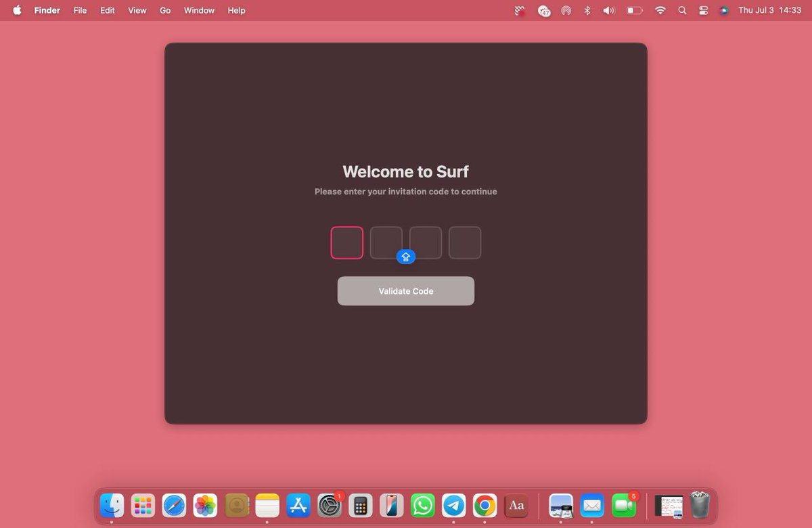This screenshot has height=528, width=812.
Task: Open the Apple menu
Action: 16,10
